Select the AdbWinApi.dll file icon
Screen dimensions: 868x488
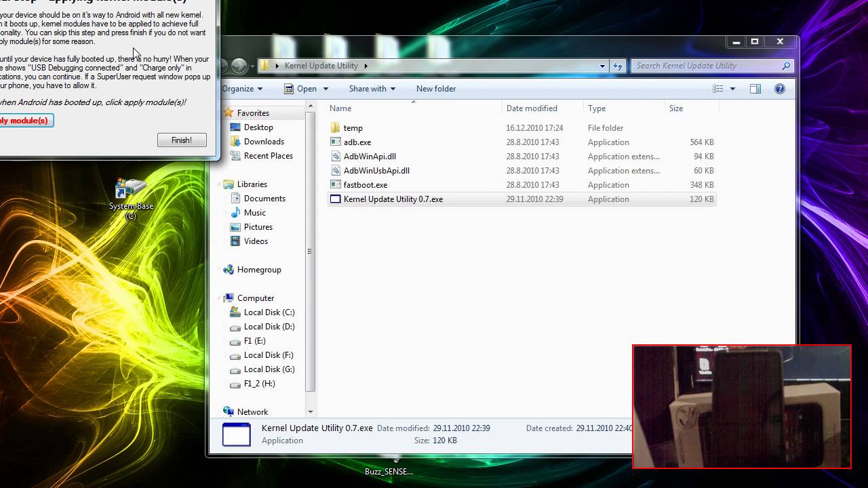click(x=335, y=156)
